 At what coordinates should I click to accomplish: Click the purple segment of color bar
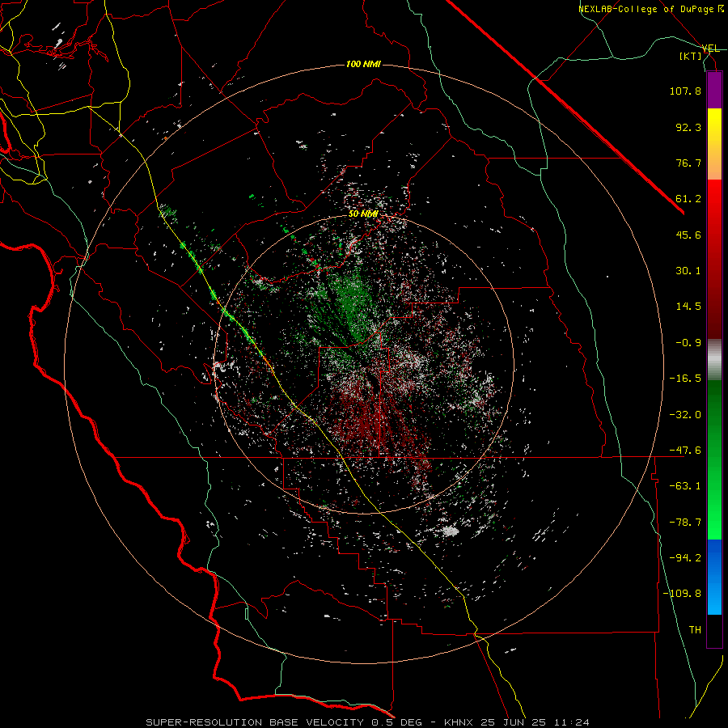click(x=714, y=90)
